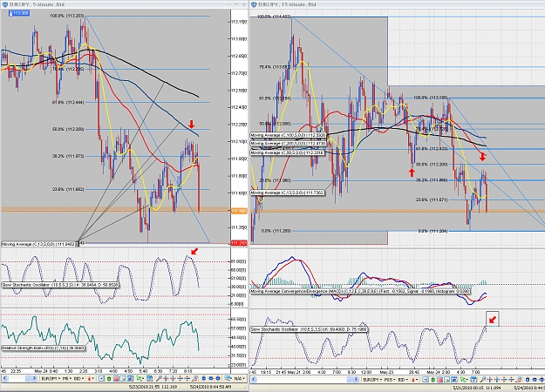Click the 100.0% (113.203) Fibonacci label
The width and height of the screenshot is (545, 392).
coord(67,16)
